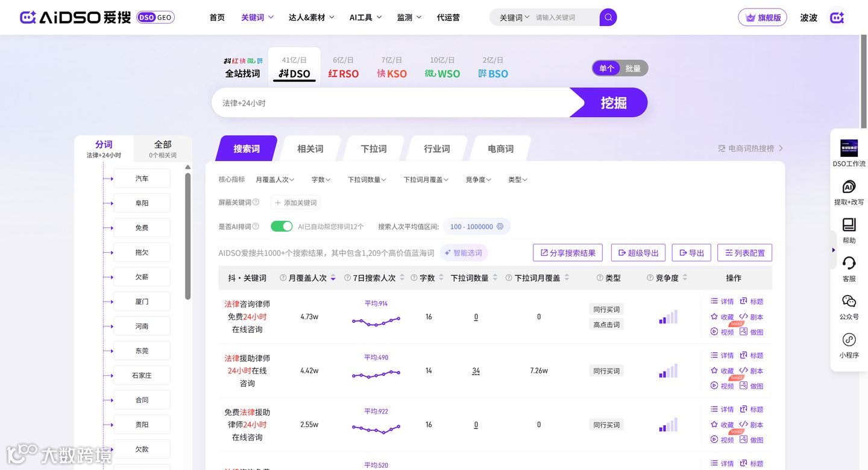Open the 关键词 search-type dropdown in header
The width and height of the screenshot is (868, 470).
tap(515, 17)
